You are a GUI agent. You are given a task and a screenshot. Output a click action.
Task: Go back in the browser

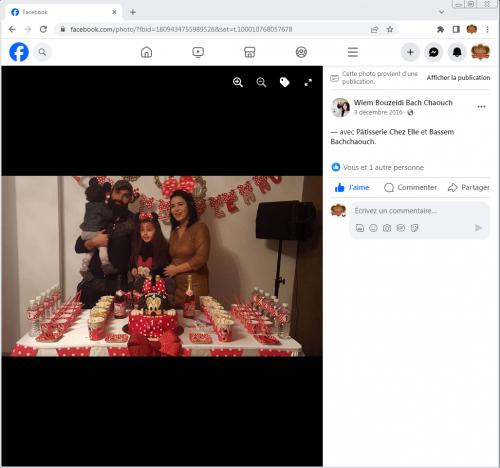(x=12, y=29)
